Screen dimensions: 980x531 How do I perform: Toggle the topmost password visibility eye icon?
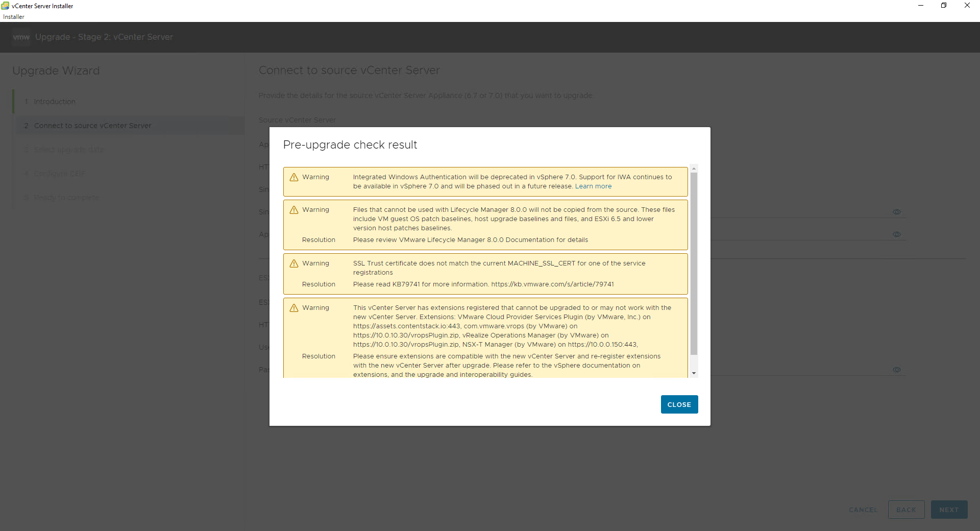pos(896,212)
